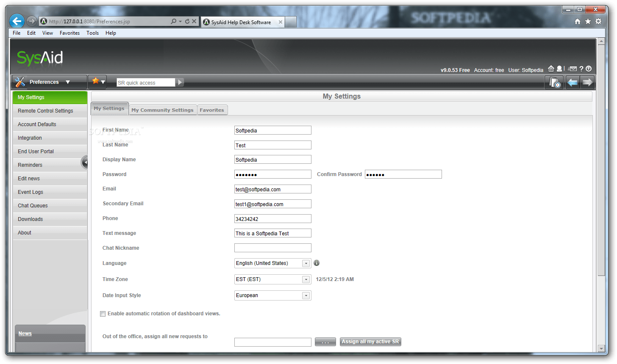Open recent items history icon
The image size is (617, 364).
(x=554, y=82)
